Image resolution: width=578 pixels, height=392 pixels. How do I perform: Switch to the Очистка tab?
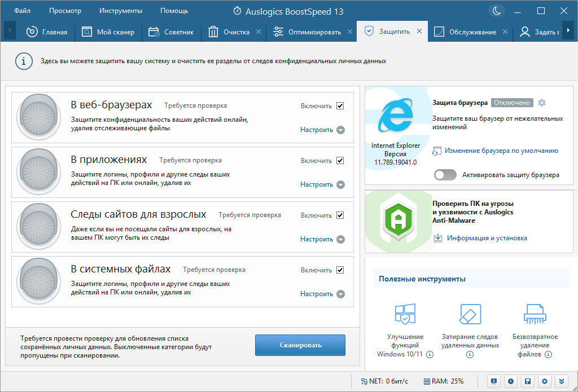pos(229,32)
